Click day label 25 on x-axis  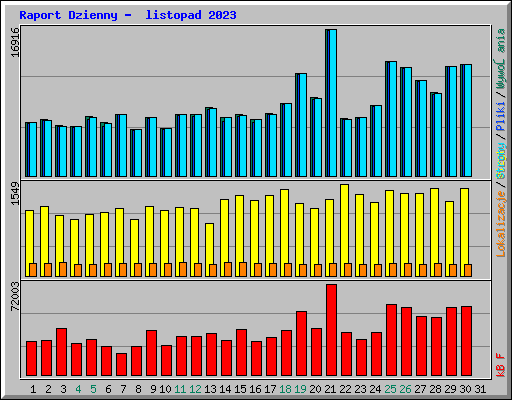tap(390, 389)
